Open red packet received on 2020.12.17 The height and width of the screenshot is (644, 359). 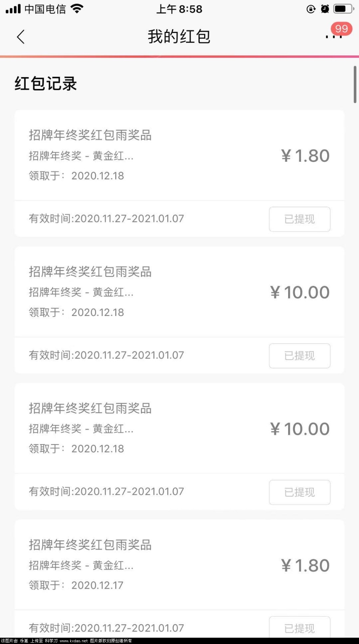[x=179, y=565]
